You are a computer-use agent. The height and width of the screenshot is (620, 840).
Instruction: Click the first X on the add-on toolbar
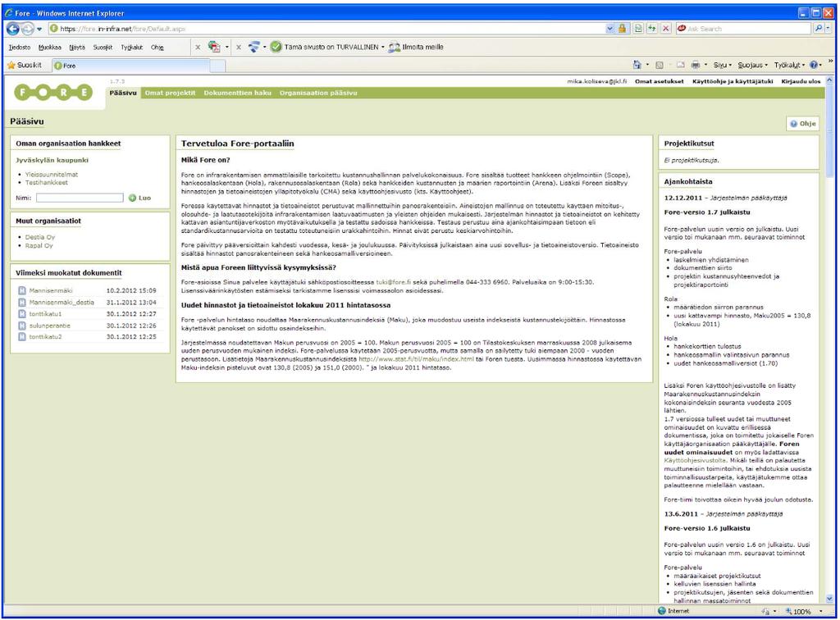[198, 47]
